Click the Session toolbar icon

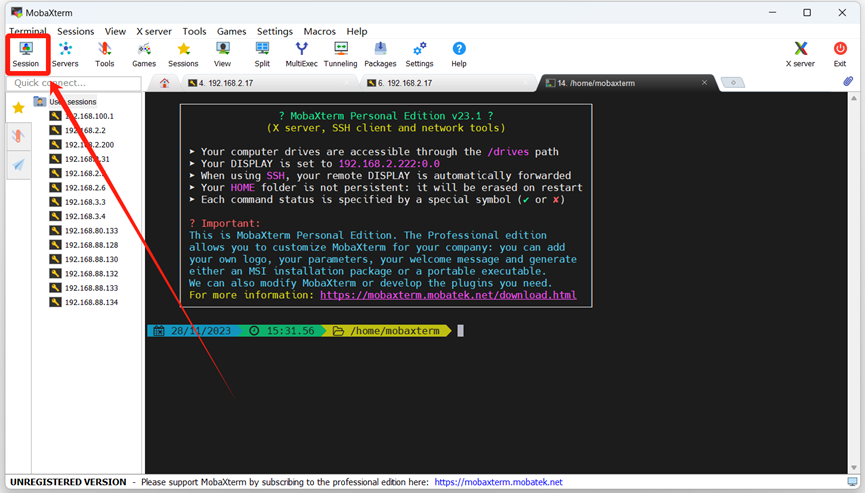26,54
